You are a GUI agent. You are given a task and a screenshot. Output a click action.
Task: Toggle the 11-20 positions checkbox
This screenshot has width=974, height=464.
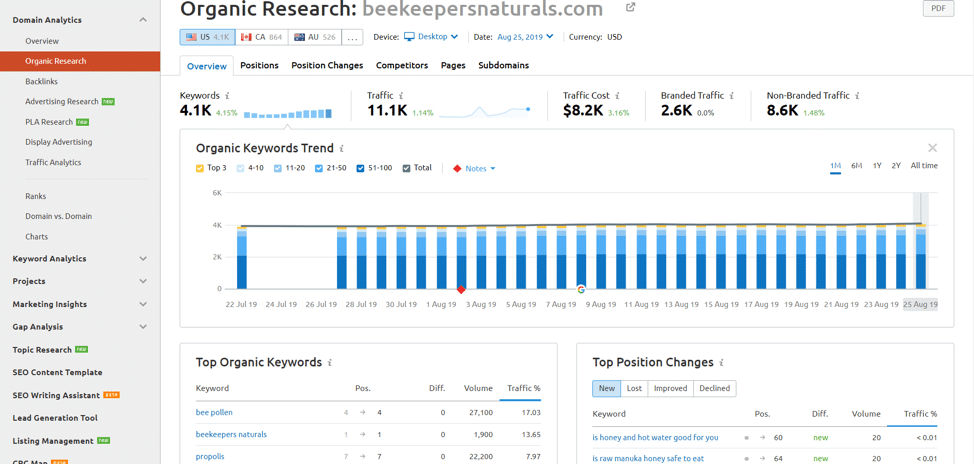point(278,168)
